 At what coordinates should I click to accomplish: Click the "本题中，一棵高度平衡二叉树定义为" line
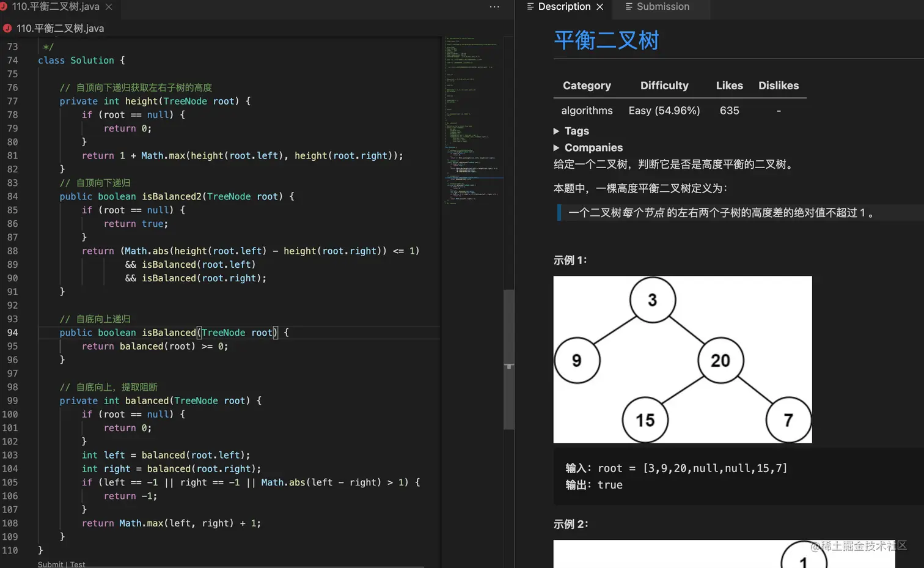tap(640, 188)
